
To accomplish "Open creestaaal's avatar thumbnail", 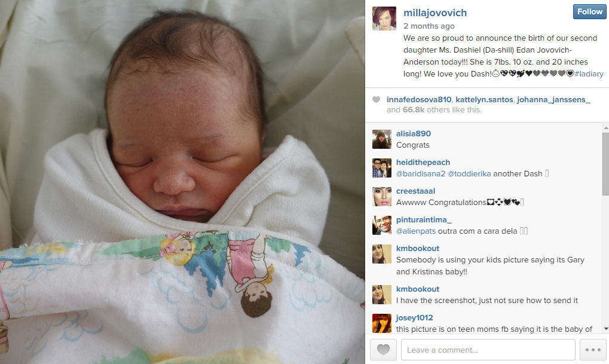I will coord(382,197).
